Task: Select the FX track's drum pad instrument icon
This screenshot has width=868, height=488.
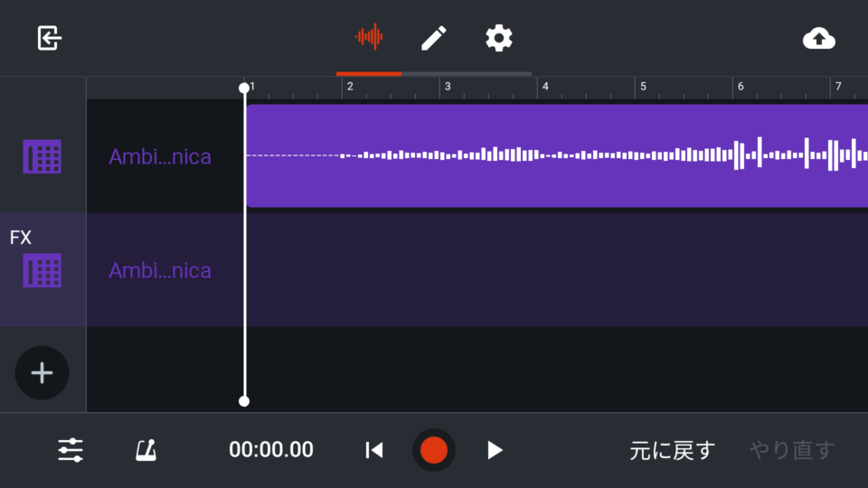Action: (42, 270)
